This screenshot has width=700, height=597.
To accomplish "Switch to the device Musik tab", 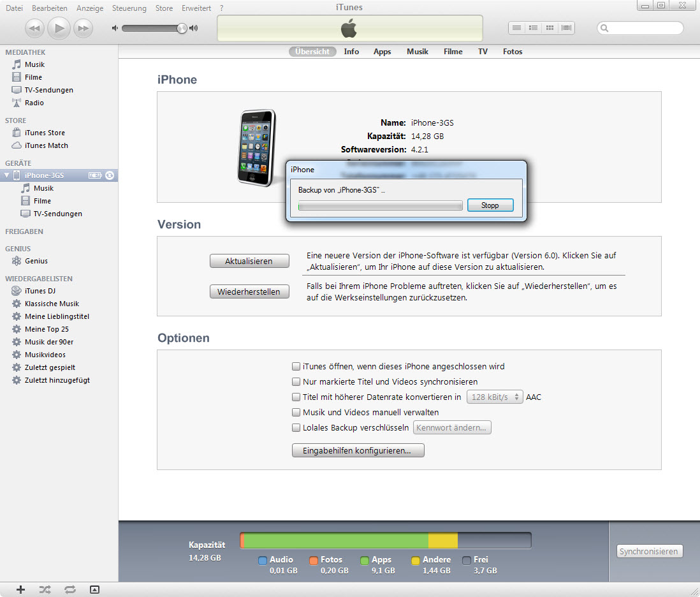I will point(418,52).
